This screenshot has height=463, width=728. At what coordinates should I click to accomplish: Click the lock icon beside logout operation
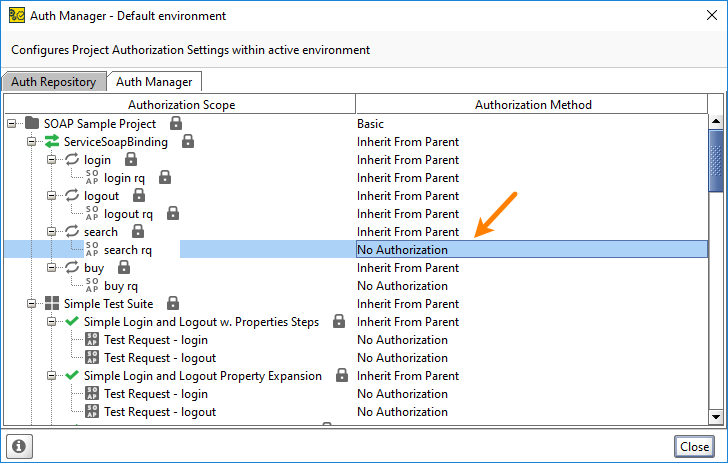[x=139, y=195]
